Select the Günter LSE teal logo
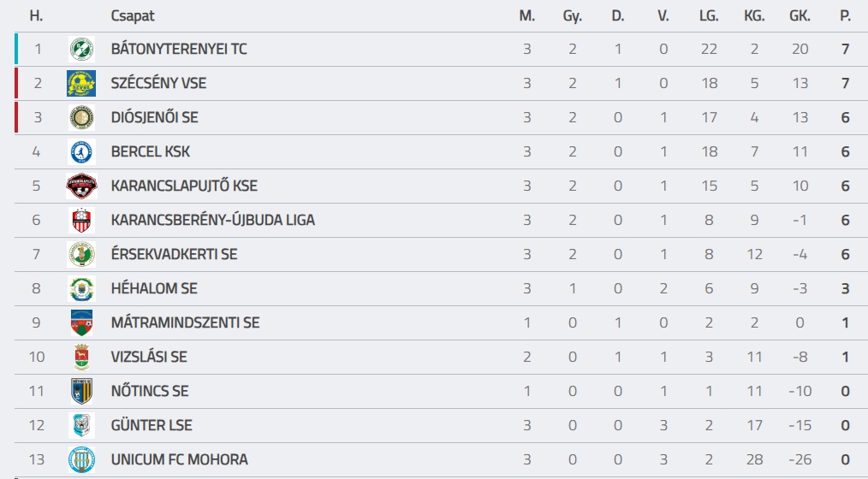This screenshot has height=479, width=868. pos(81,426)
